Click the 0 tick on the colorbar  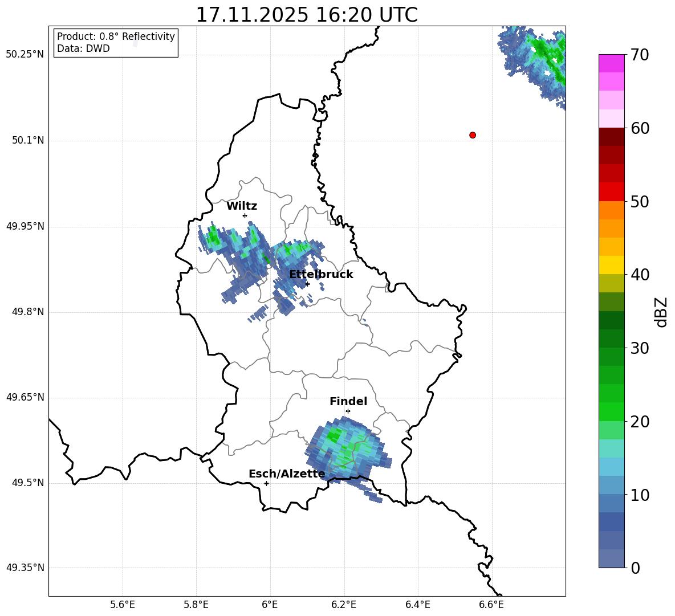635,568
